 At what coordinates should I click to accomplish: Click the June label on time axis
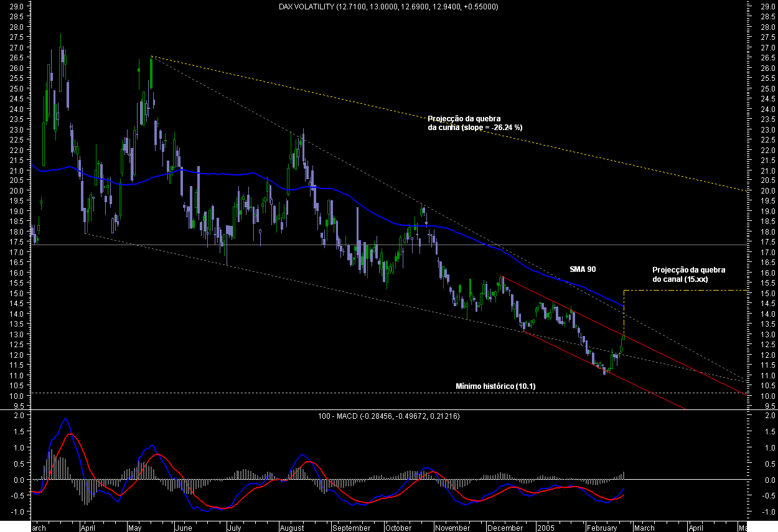point(184,528)
